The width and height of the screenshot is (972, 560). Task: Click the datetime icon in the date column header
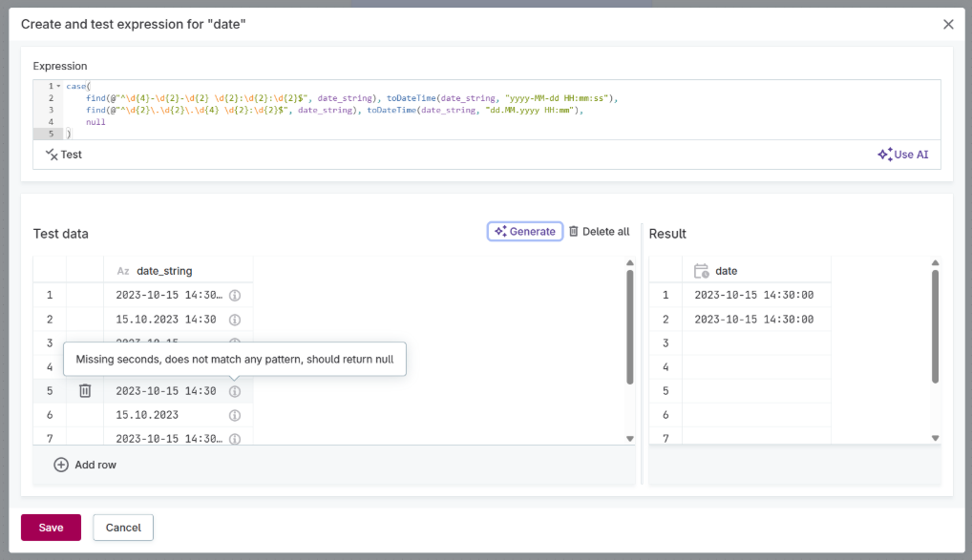[701, 270]
